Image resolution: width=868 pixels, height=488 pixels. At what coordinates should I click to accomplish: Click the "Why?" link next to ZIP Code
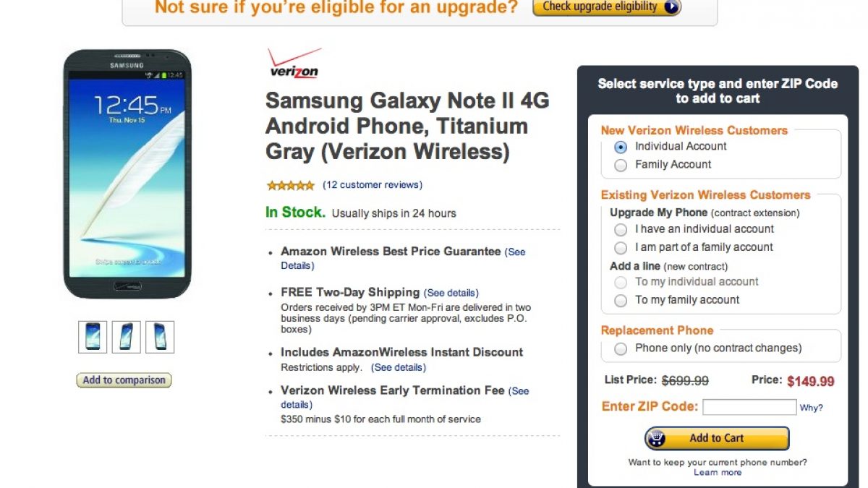point(811,408)
